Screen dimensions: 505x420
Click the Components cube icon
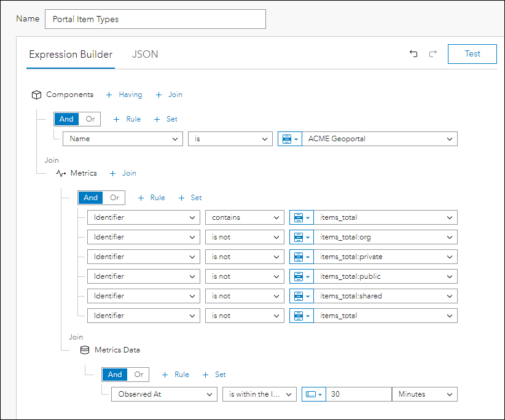point(36,95)
